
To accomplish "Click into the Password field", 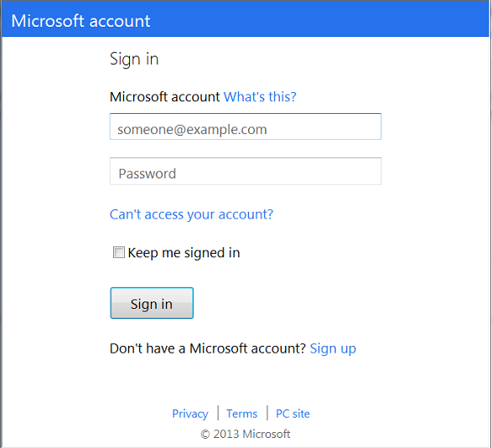I will coord(246,171).
